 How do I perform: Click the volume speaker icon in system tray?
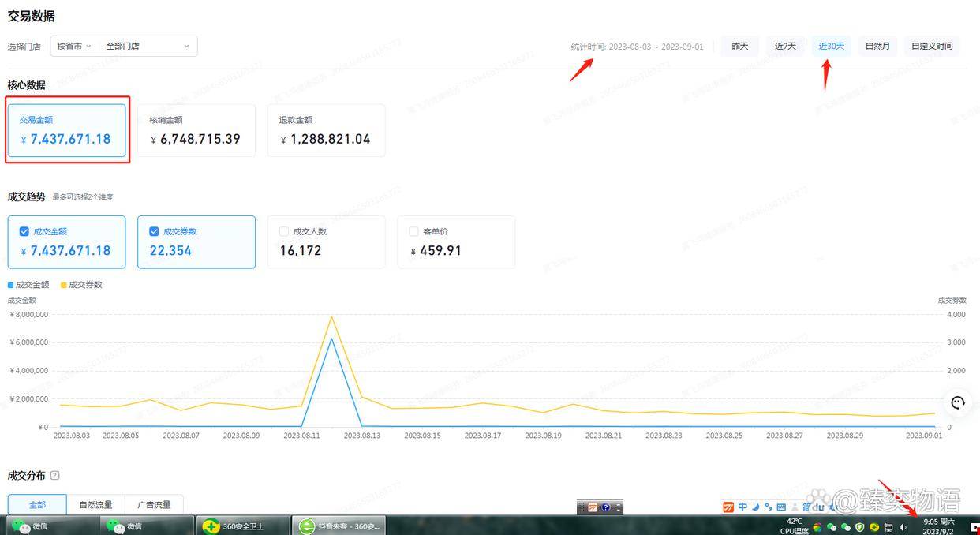click(x=903, y=527)
